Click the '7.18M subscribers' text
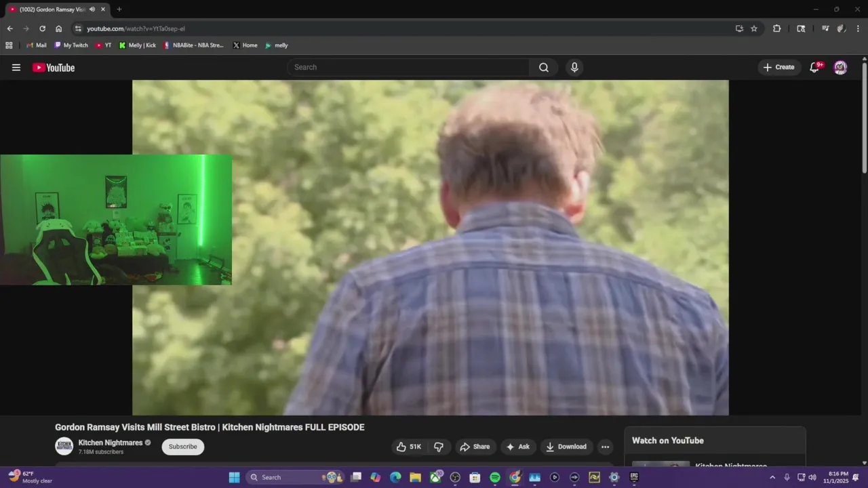The height and width of the screenshot is (488, 868). click(101, 452)
